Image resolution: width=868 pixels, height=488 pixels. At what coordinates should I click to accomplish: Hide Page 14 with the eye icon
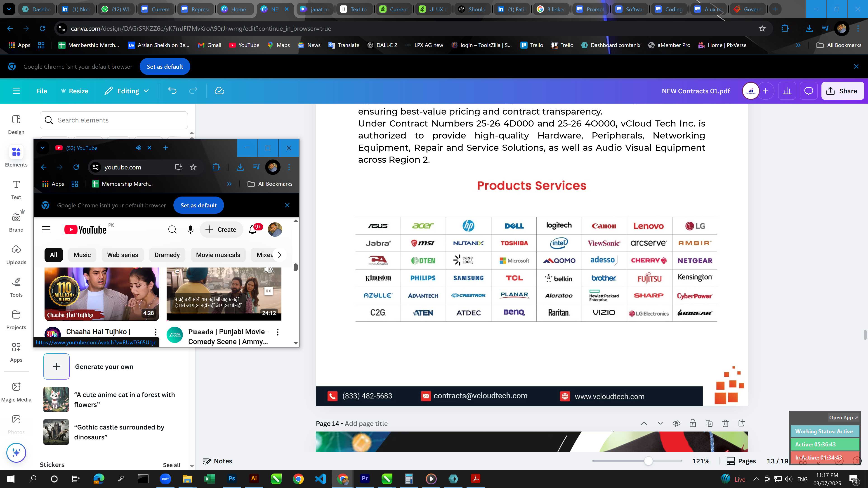tap(676, 423)
